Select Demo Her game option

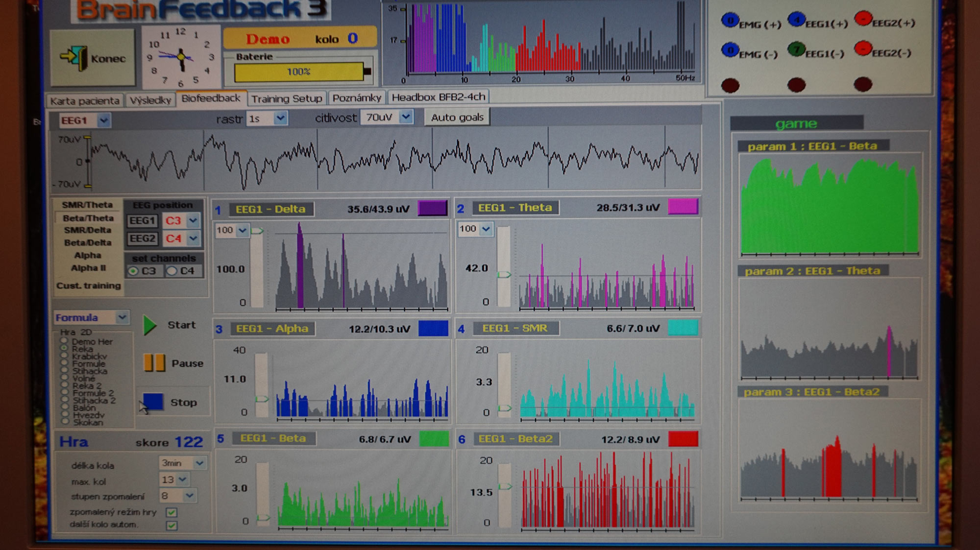click(64, 341)
